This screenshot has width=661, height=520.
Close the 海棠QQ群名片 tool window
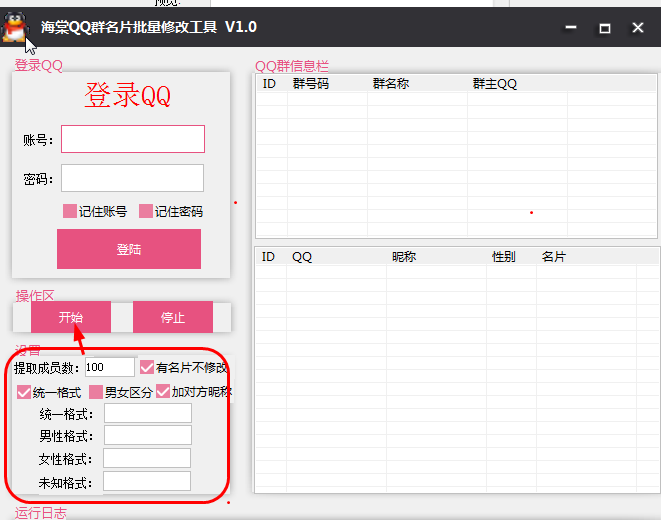tap(638, 28)
